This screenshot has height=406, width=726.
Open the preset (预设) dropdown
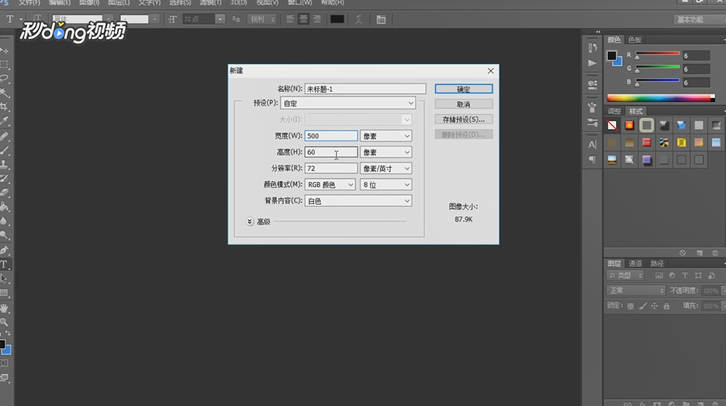tap(348, 103)
